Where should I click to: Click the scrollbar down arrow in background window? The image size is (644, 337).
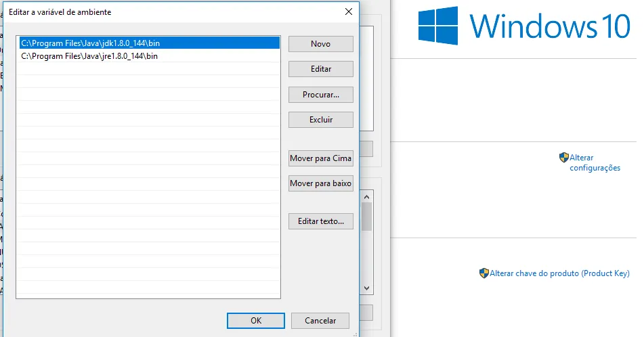pos(366,288)
